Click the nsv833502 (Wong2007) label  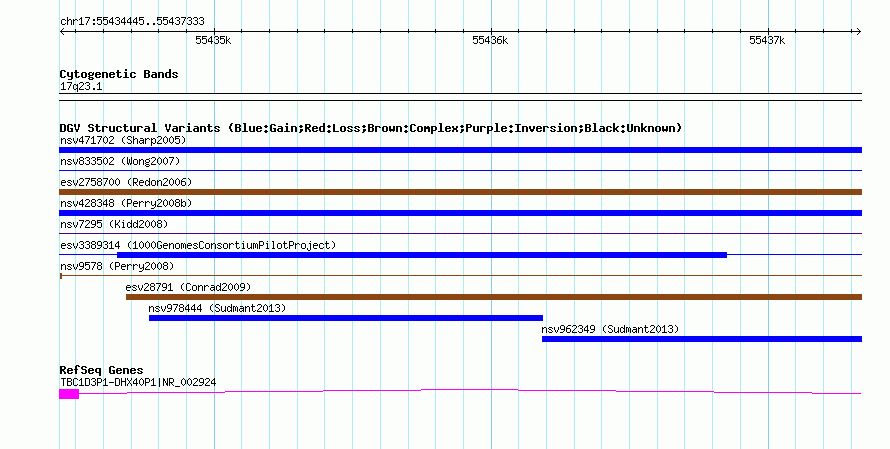(x=120, y=161)
